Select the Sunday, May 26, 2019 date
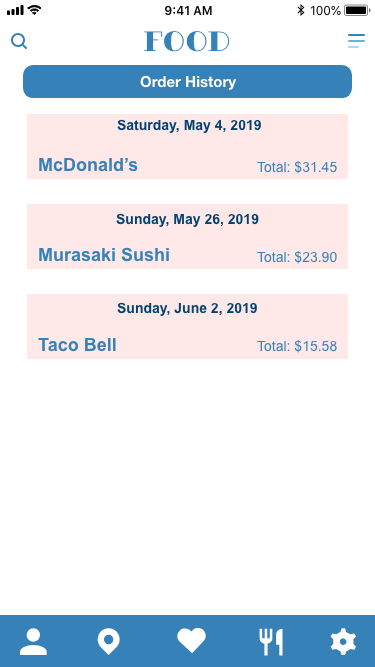The image size is (375, 667). click(188, 219)
